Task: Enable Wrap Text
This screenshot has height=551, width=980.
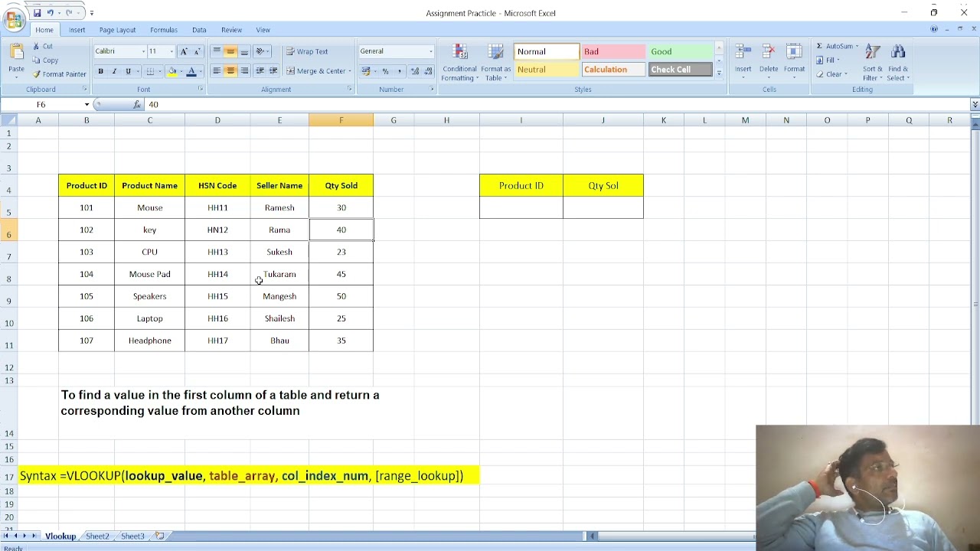Action: click(307, 51)
